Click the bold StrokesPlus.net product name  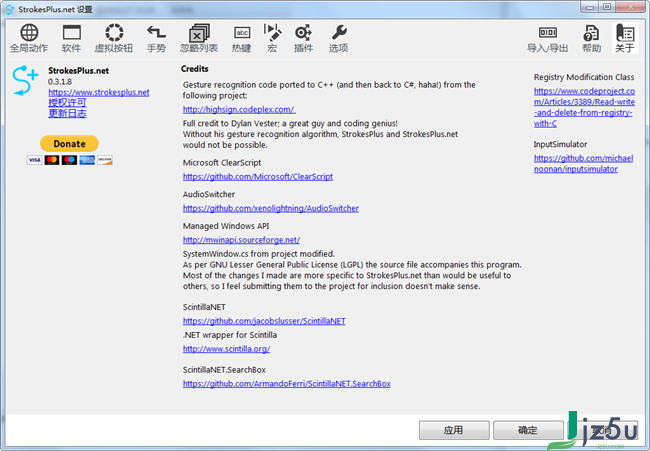78,70
